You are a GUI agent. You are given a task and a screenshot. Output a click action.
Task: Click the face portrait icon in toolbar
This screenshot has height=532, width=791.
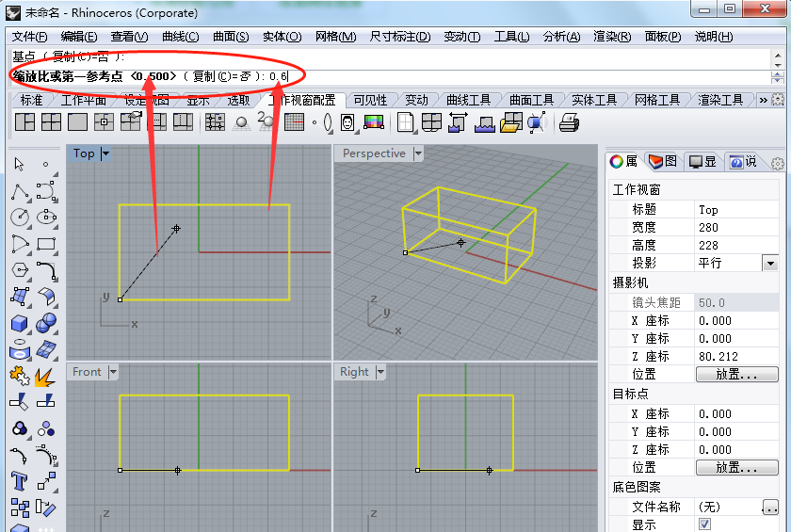[347, 122]
